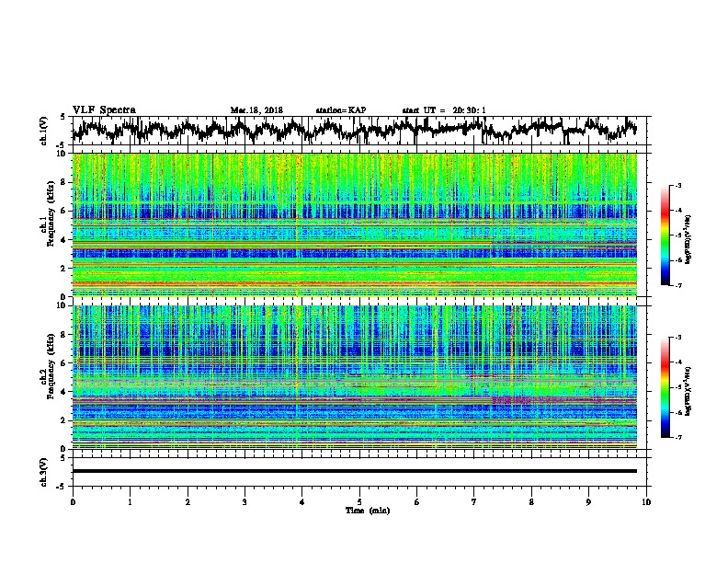The image size is (728, 563).
Task: Click the "0" tick on the time axis
Action: tap(73, 502)
